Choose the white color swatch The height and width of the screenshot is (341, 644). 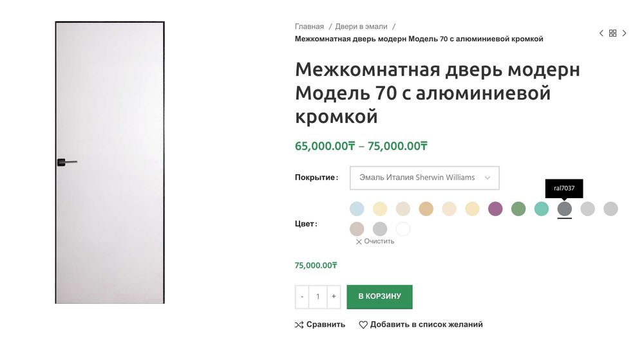tap(403, 229)
